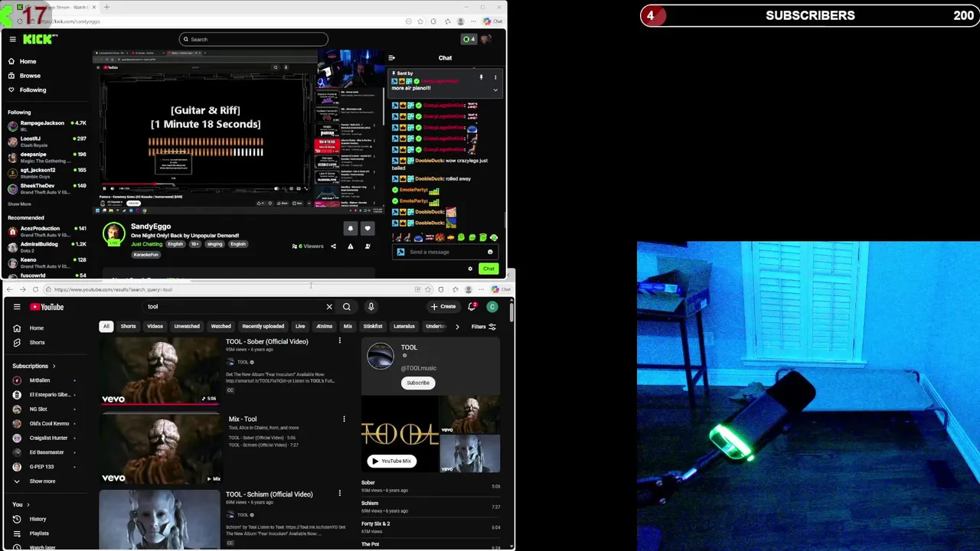This screenshot has height=551, width=980.
Task: Open the emoji picker in Kick chat
Action: (x=490, y=252)
